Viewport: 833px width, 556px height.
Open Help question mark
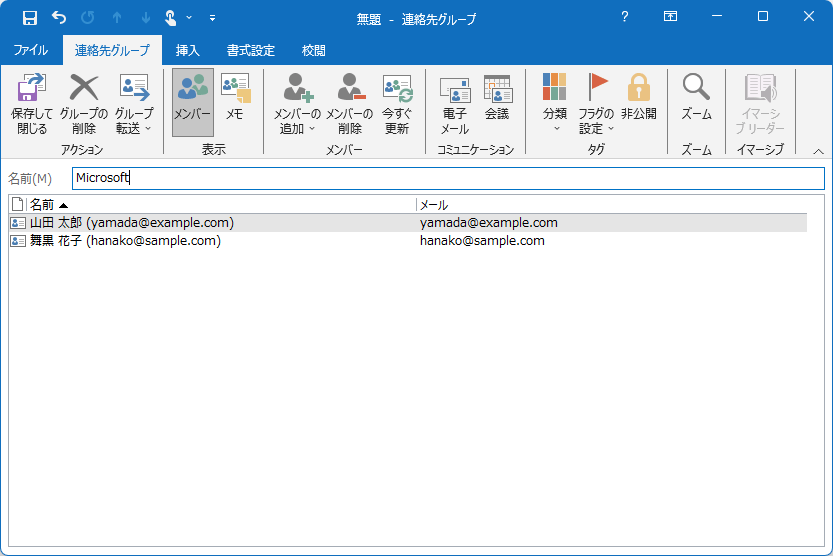(x=625, y=17)
